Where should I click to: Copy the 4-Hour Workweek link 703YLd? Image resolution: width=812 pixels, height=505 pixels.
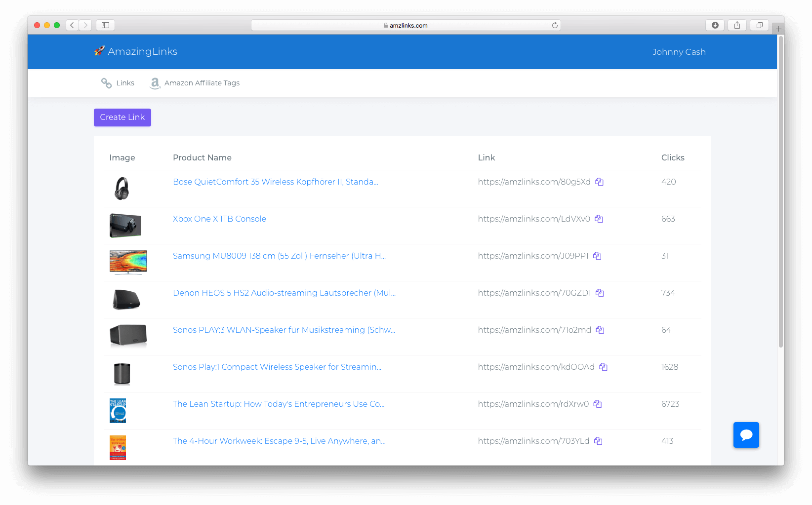point(598,441)
